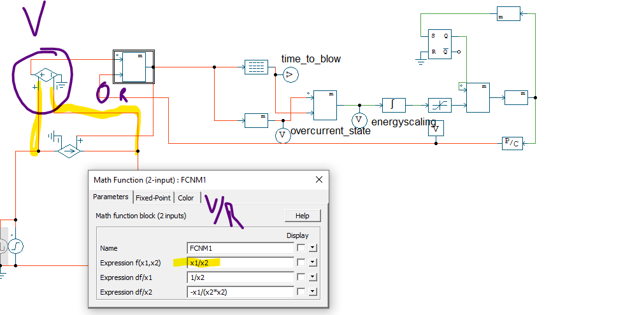The width and height of the screenshot is (644, 315).
Task: Click the time_to_blow voltage probe
Action: pos(290,74)
